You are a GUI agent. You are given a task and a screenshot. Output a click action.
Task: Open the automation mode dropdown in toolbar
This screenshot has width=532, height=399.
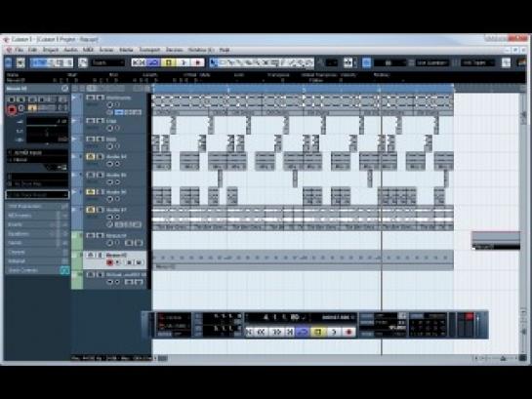108,62
